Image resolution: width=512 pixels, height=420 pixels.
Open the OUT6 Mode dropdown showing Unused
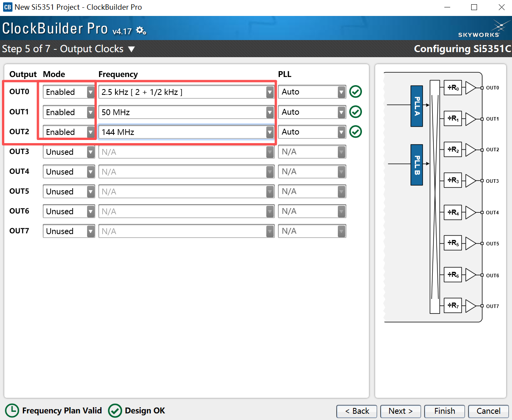pyautogui.click(x=69, y=212)
